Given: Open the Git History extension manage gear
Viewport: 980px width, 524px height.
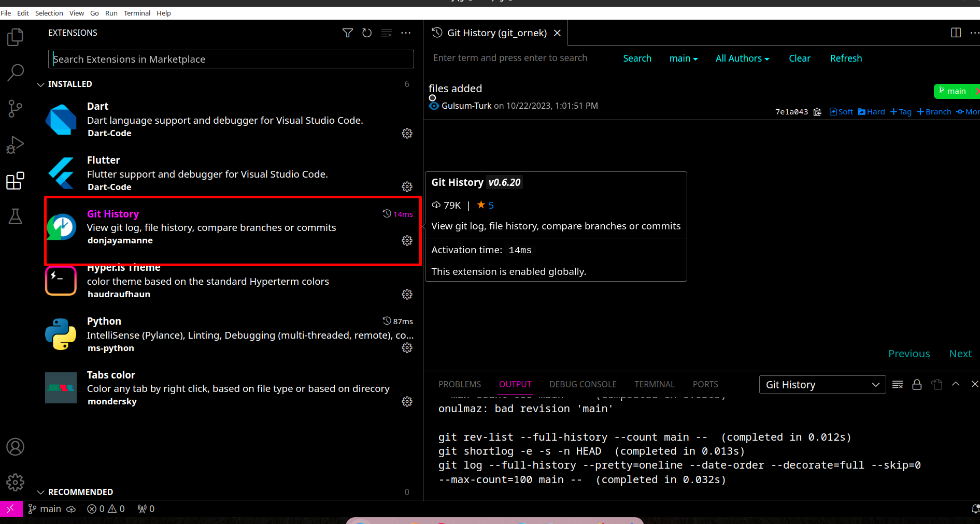Looking at the screenshot, I should (x=407, y=241).
